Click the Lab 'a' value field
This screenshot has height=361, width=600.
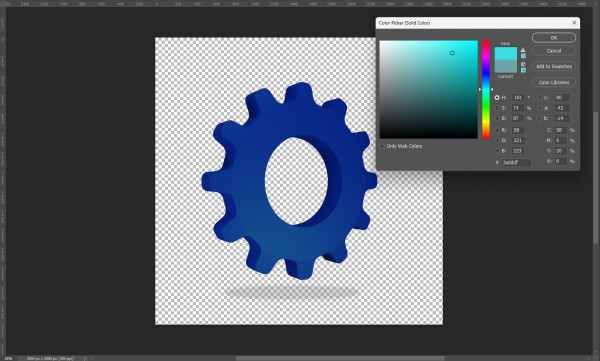coord(562,108)
